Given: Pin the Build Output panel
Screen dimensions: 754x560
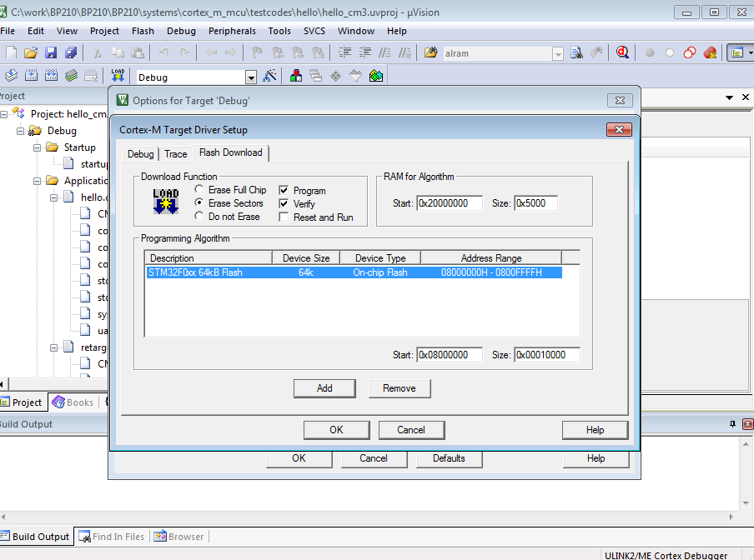Looking at the screenshot, I should tap(732, 424).
